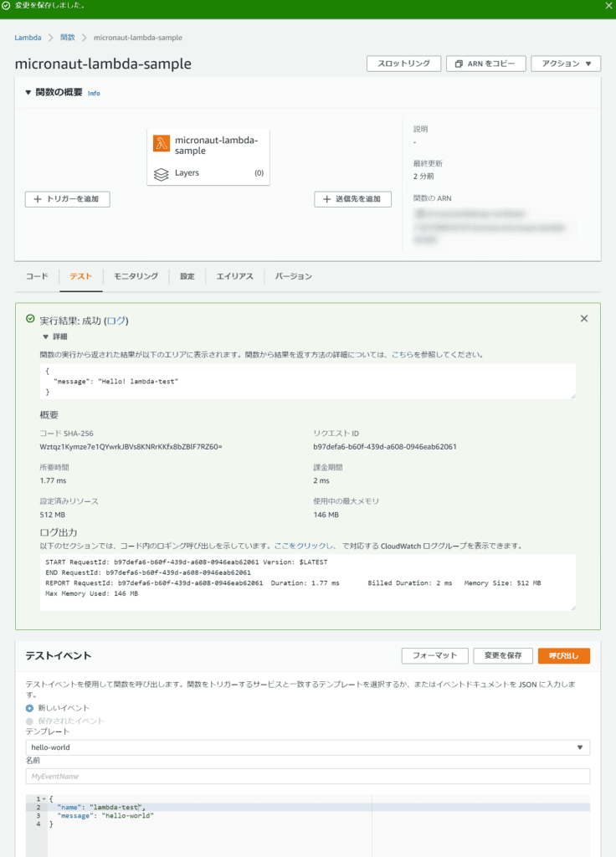Dismiss the green saved-changes banner

608,5
